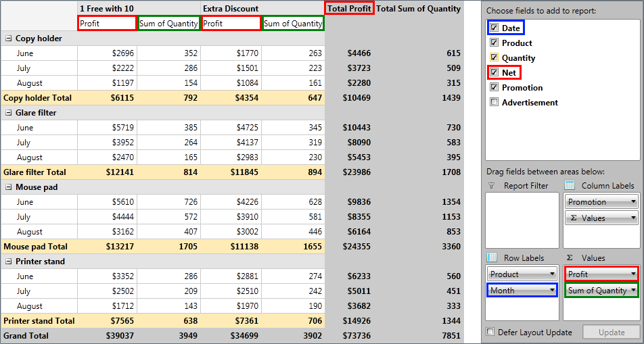Click the $73736 grand total profit cell
This screenshot has height=344, width=644.
coord(356,336)
